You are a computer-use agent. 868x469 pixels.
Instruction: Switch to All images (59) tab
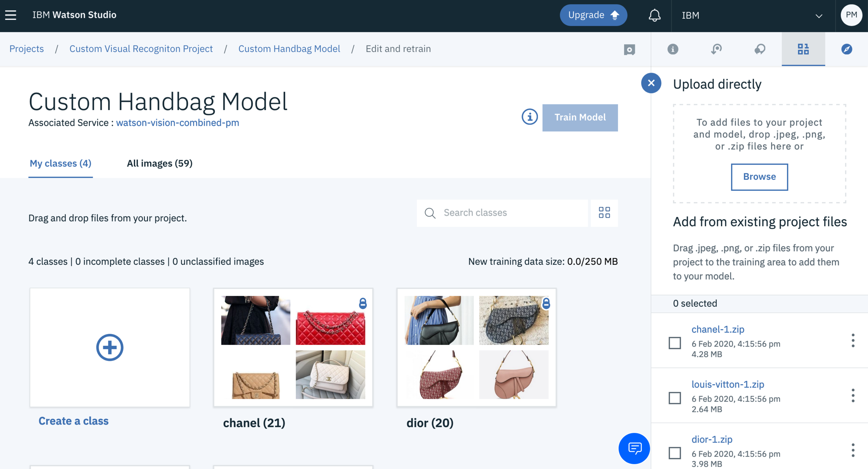[159, 163]
